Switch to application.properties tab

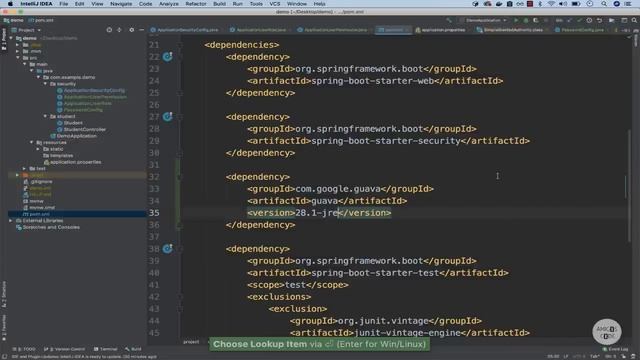(443, 30)
